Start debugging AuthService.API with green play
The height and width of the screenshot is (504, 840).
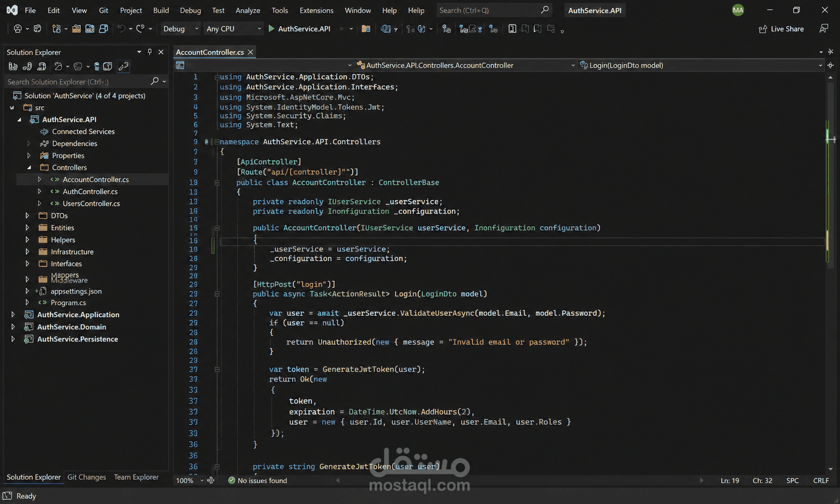coord(271,29)
